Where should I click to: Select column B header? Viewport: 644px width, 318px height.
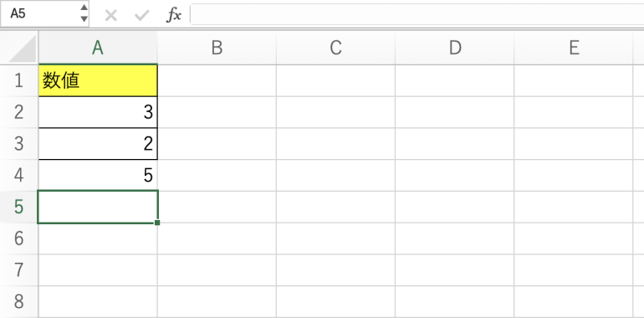(217, 48)
